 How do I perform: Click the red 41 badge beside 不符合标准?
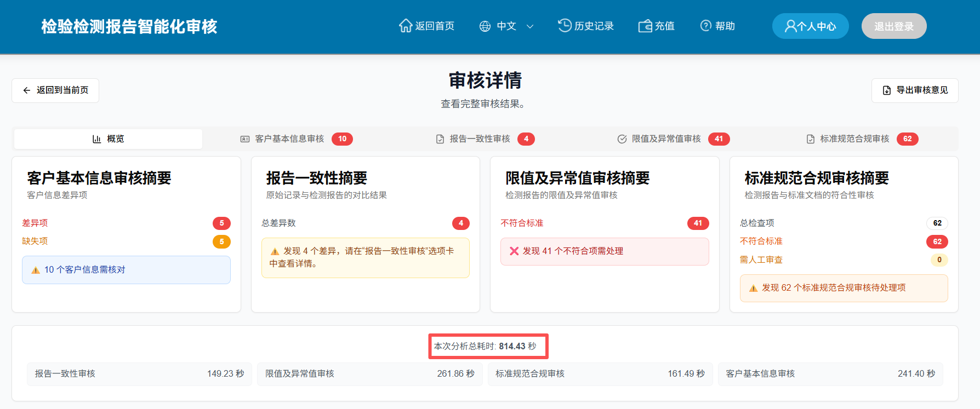(698, 223)
